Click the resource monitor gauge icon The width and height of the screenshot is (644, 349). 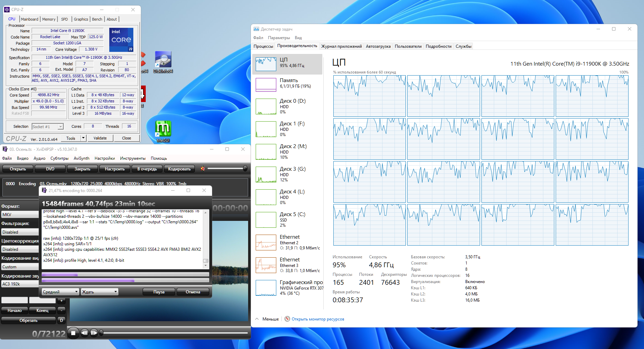287,319
